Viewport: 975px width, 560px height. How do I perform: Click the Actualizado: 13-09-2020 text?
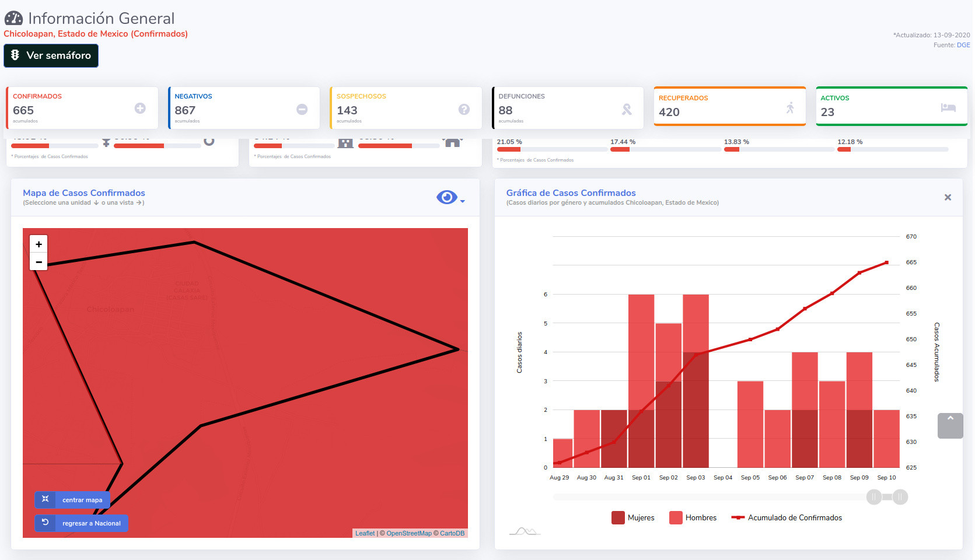(932, 35)
